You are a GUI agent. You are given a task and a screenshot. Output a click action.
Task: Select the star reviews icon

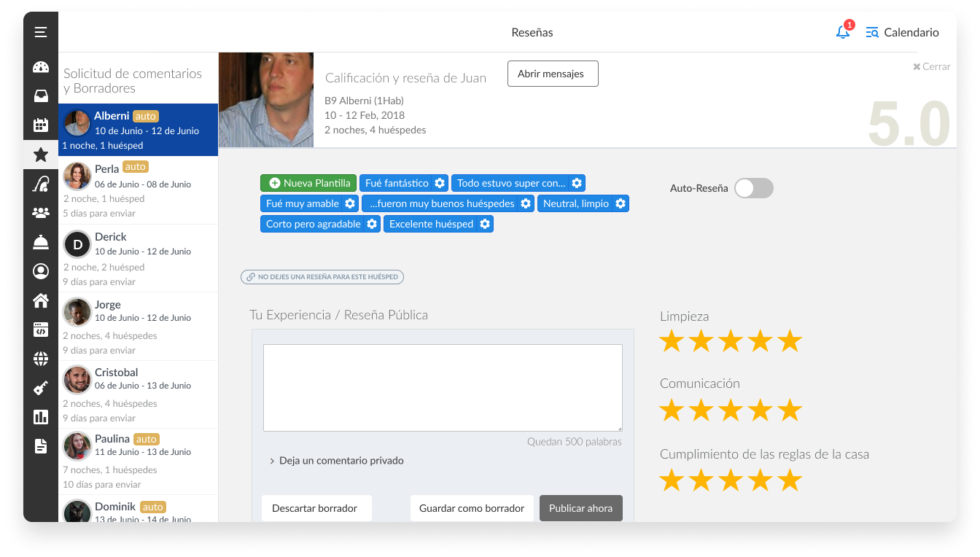41,154
